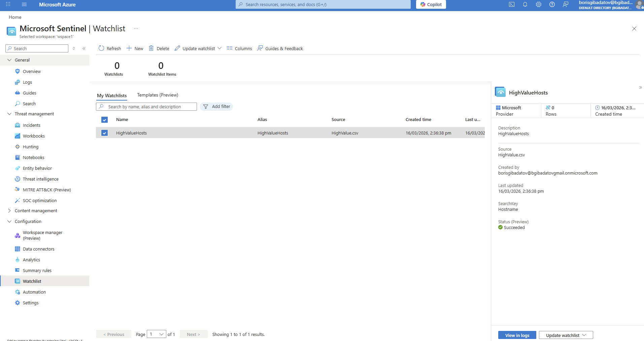Screen dimensions: 644x341
Task: Open the Azure portal hamburger menu
Action: pos(24,4)
